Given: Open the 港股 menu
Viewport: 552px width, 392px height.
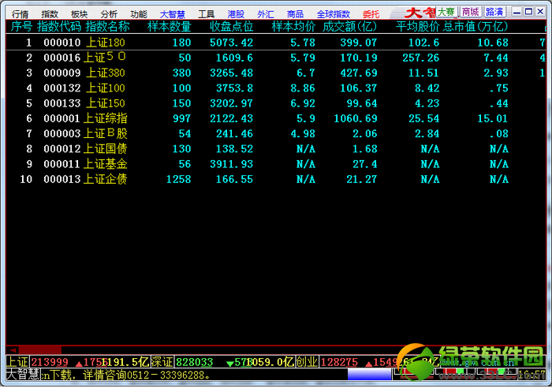Looking at the screenshot, I should coord(236,14).
